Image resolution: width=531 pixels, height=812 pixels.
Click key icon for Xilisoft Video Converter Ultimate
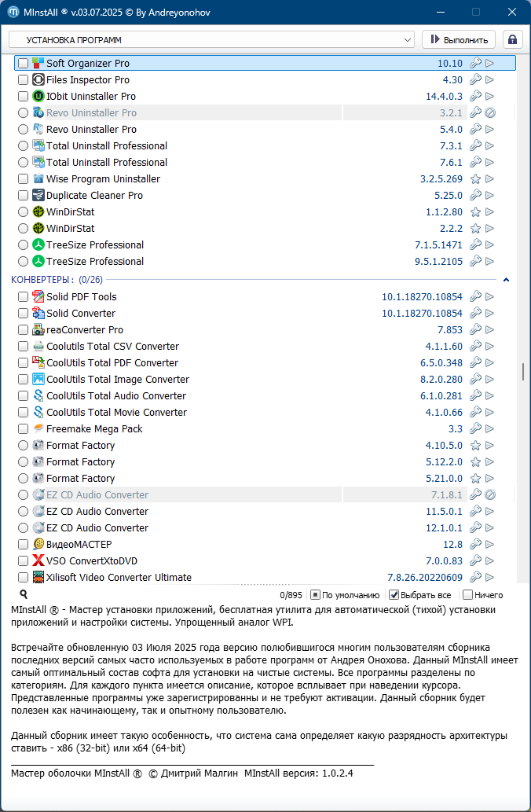[x=475, y=578]
